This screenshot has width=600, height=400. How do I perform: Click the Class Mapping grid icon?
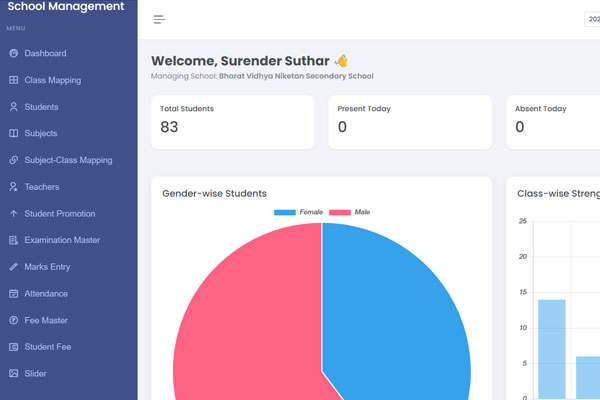[x=14, y=80]
